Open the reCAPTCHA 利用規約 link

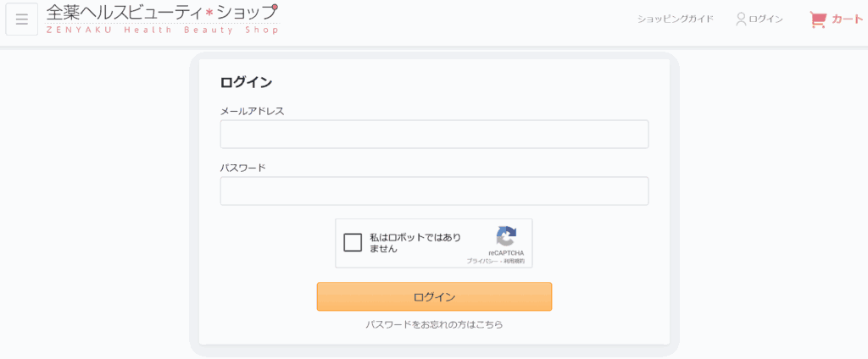(514, 261)
